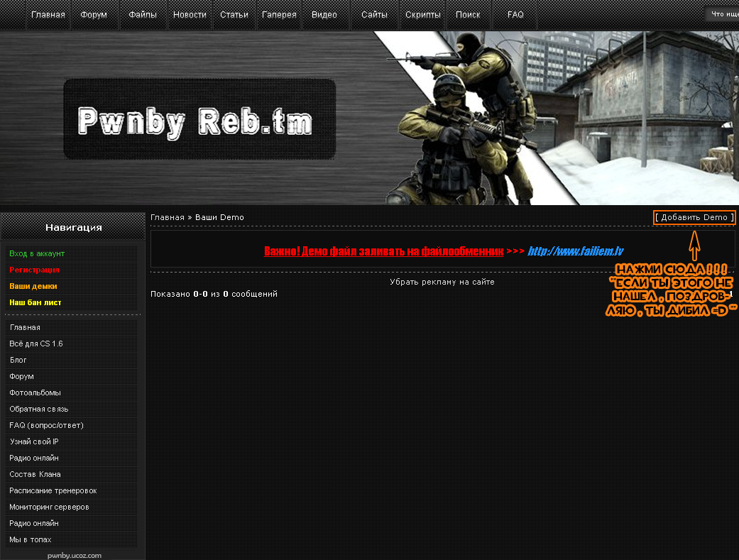Screen dimensions: 739x560
Task: Open Сайты in the top menu
Action: pos(374,15)
